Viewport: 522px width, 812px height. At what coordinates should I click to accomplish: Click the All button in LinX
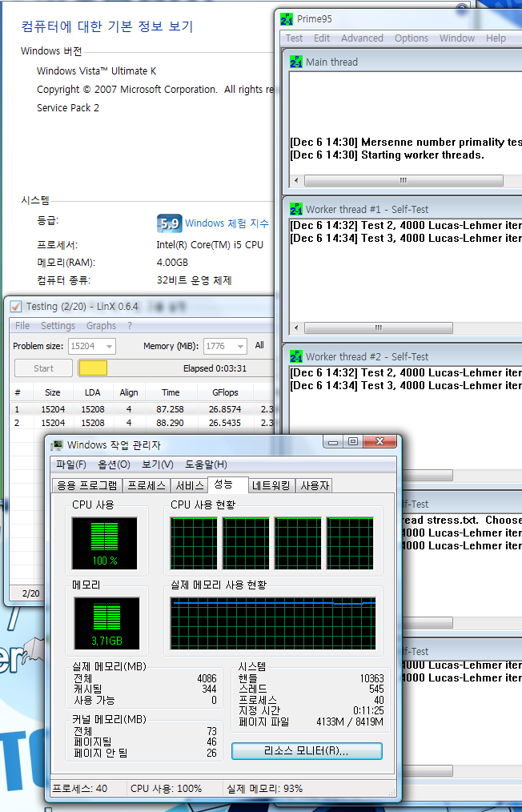[259, 345]
